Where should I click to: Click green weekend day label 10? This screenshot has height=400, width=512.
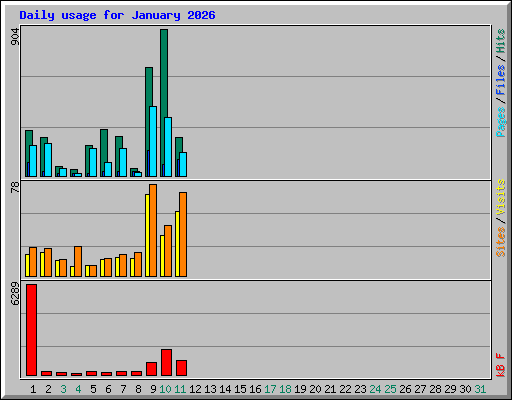(165, 389)
